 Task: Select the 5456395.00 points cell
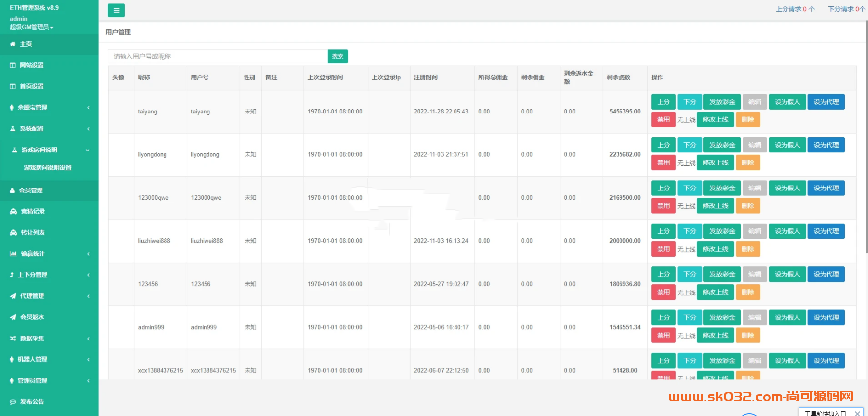click(x=625, y=112)
